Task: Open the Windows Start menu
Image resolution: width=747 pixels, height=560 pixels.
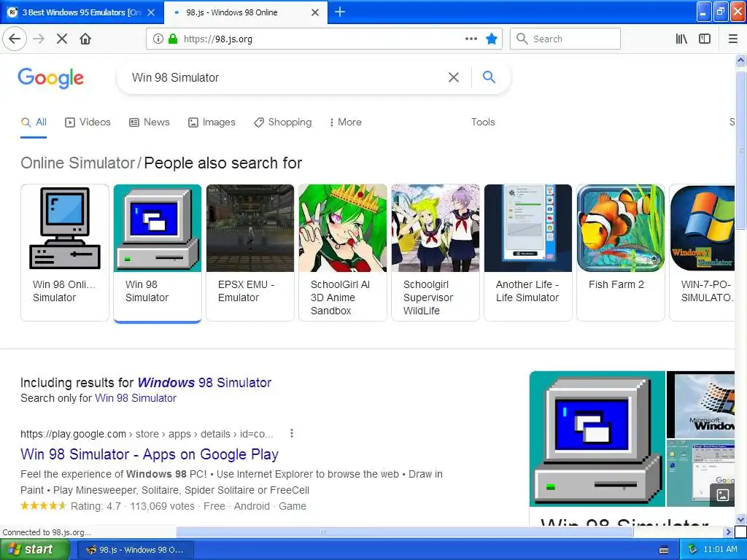Action: [x=34, y=550]
